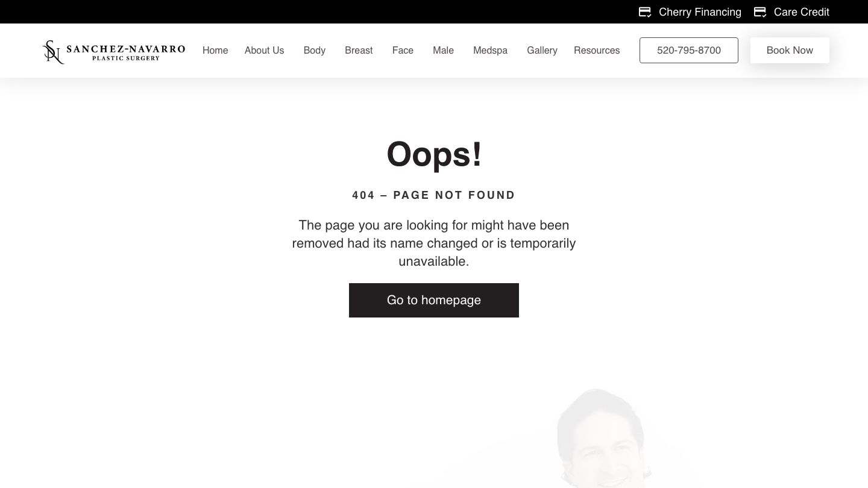Click the Oops! heading text
The width and height of the screenshot is (868, 488).
434,154
